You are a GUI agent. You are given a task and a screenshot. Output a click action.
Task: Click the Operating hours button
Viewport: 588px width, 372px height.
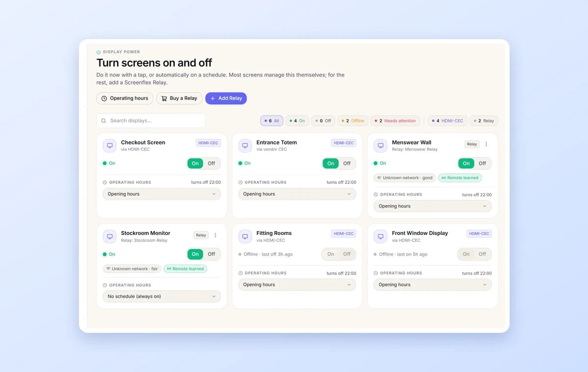[x=124, y=98]
